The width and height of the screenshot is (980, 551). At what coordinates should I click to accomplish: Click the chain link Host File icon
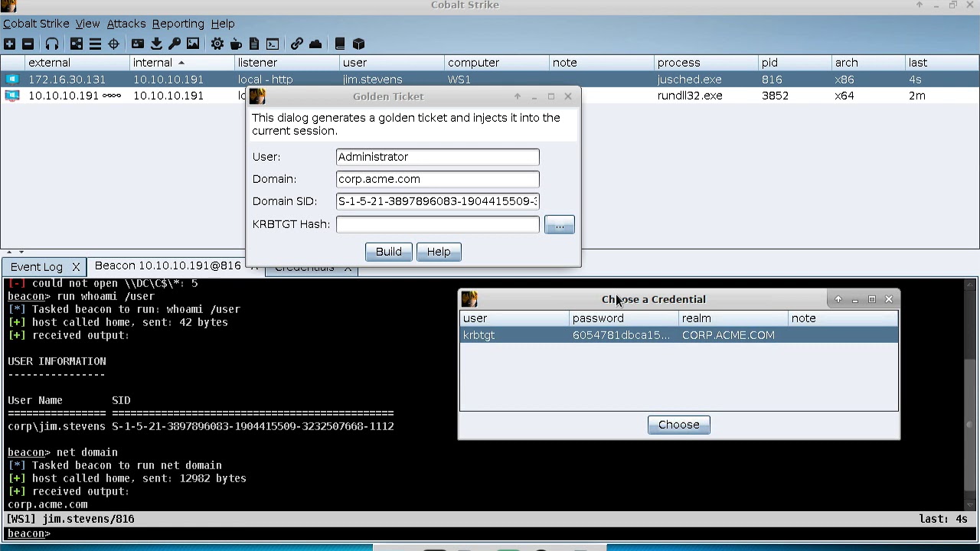click(297, 44)
